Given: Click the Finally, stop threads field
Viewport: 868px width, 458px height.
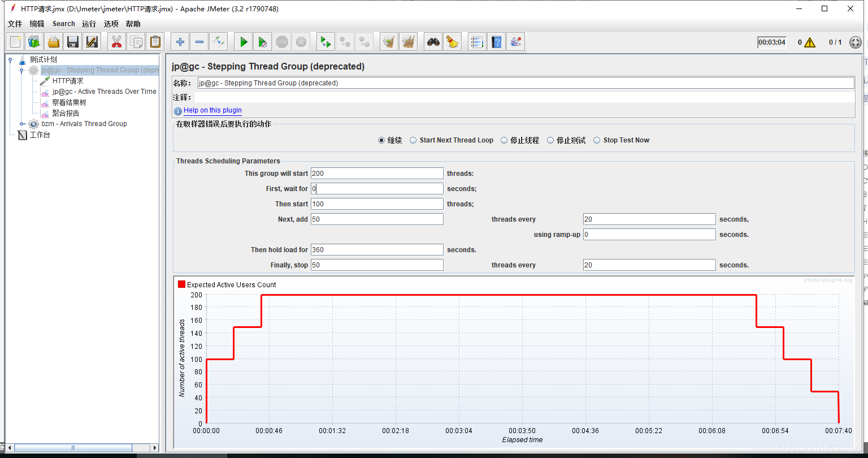Looking at the screenshot, I should (x=377, y=265).
